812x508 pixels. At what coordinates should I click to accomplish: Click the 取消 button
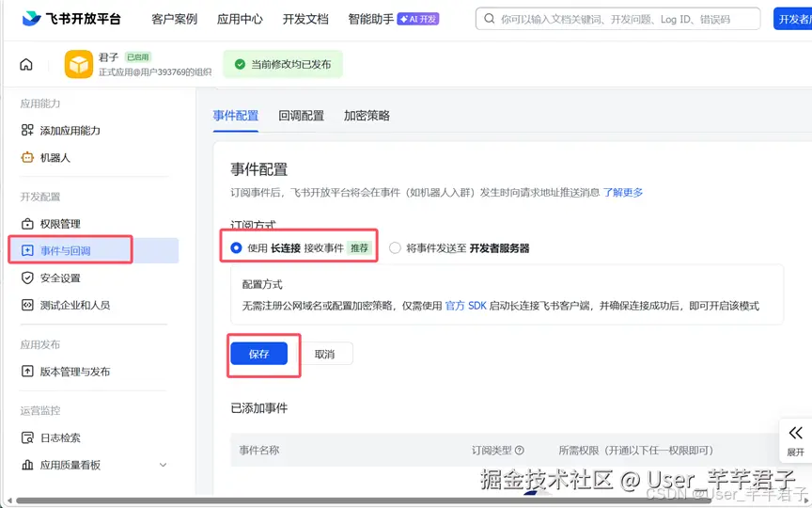click(324, 354)
